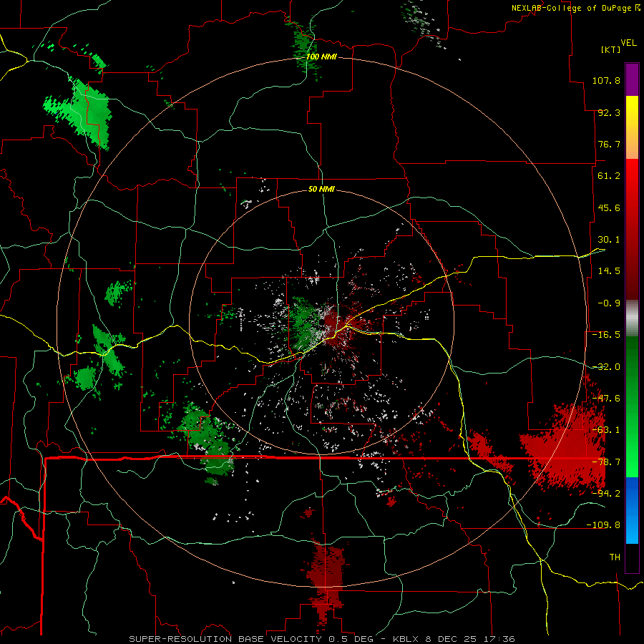The width and height of the screenshot is (644, 644).
Task: Click the 100 NMI range ring label
Action: click(321, 57)
